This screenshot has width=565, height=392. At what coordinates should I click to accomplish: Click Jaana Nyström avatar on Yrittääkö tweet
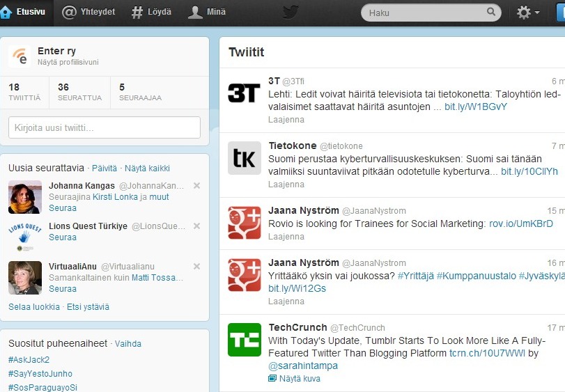pos(245,274)
